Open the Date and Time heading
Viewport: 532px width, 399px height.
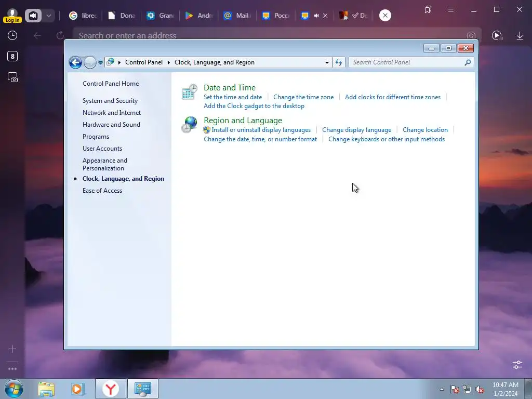pos(229,87)
